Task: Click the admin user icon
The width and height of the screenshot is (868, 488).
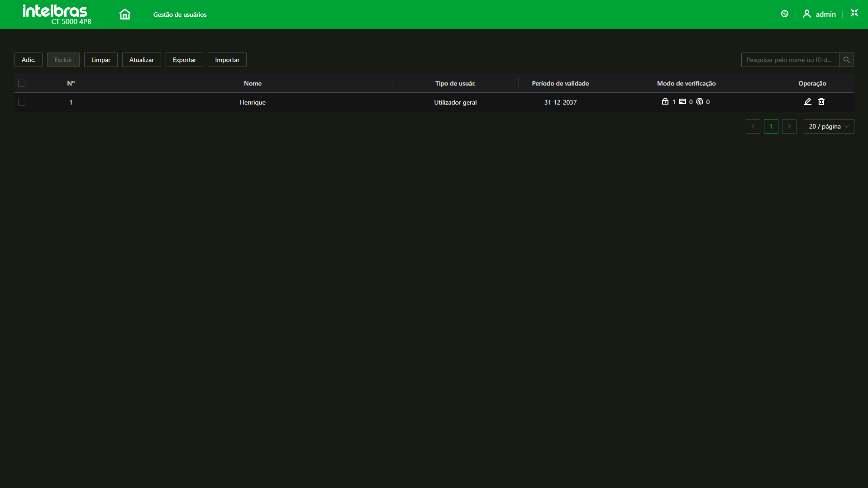Action: (806, 14)
